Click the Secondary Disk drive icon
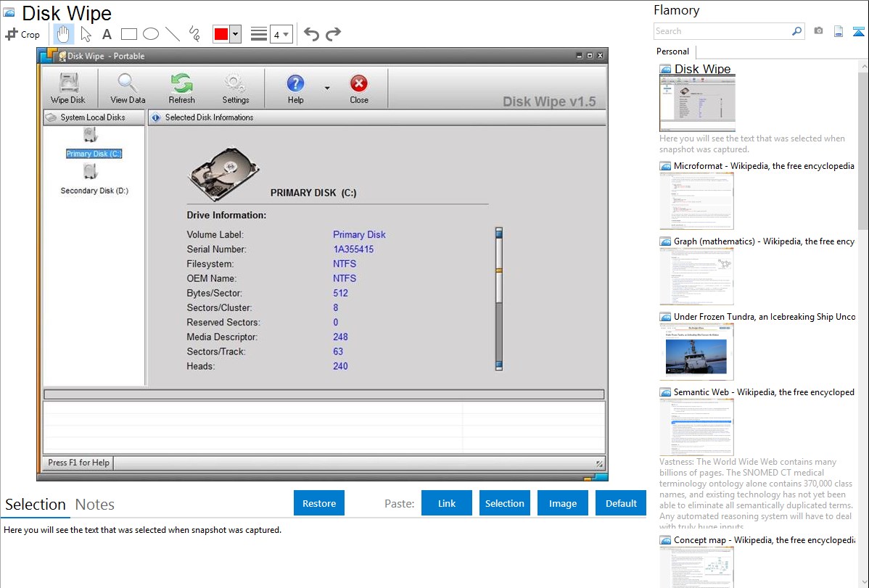The height and width of the screenshot is (588, 869). [x=91, y=172]
